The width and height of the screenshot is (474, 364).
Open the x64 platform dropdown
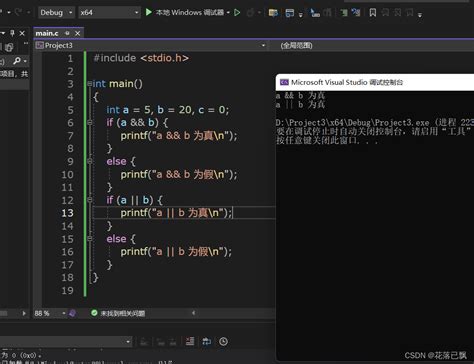tap(110, 13)
